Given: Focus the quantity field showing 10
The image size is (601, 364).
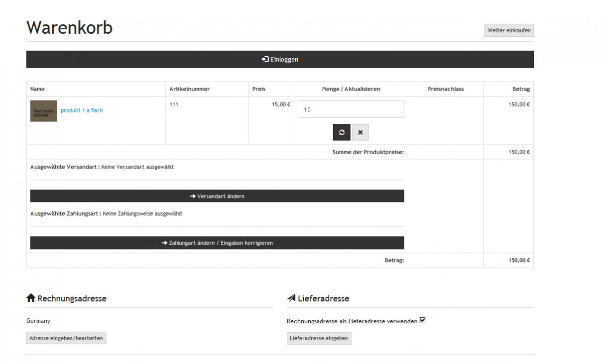Looking at the screenshot, I should click(351, 109).
